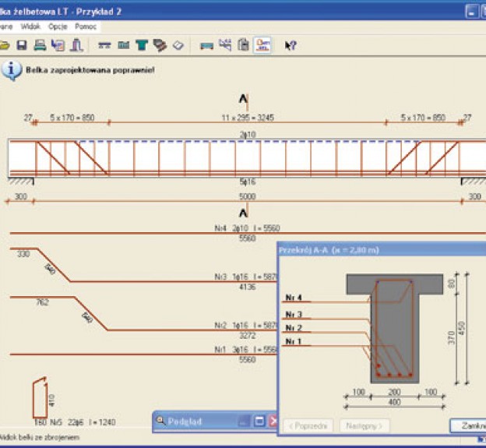Viewport: 486px width, 448px height.
Task: Save the beam project with the floppy icon
Action: (22, 45)
